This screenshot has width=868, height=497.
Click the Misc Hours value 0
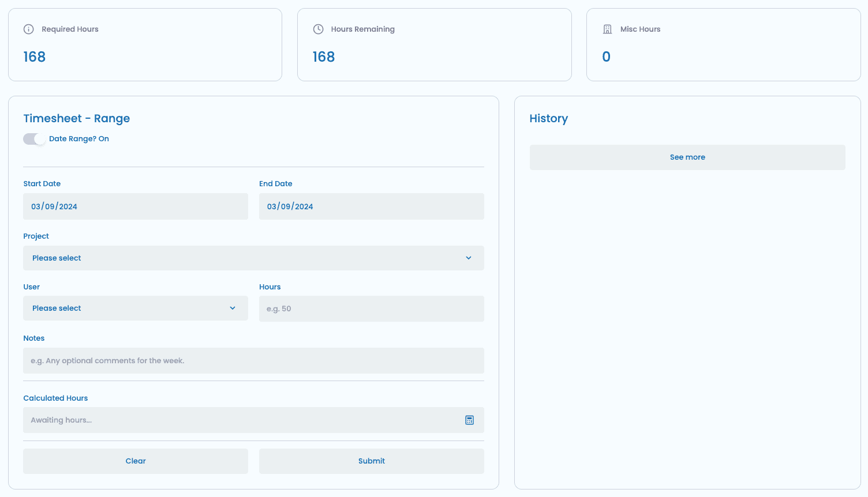tap(606, 57)
